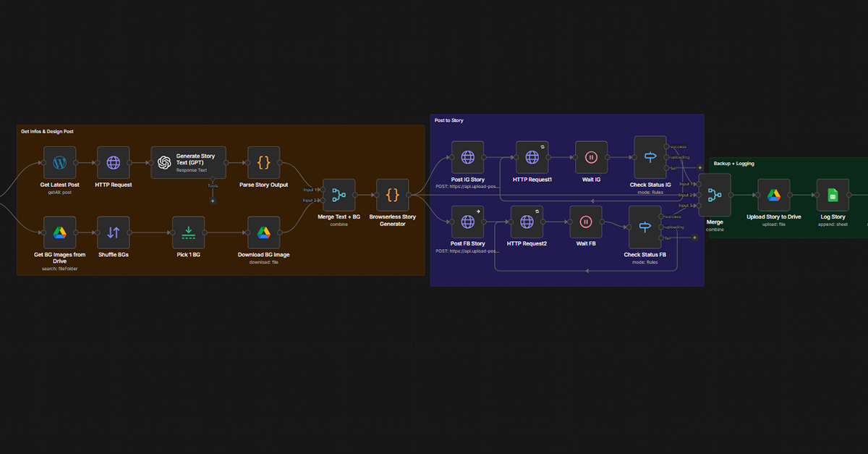This screenshot has width=868, height=454.
Task: Click the retry indicator on HTTP Request1
Action: 543,146
